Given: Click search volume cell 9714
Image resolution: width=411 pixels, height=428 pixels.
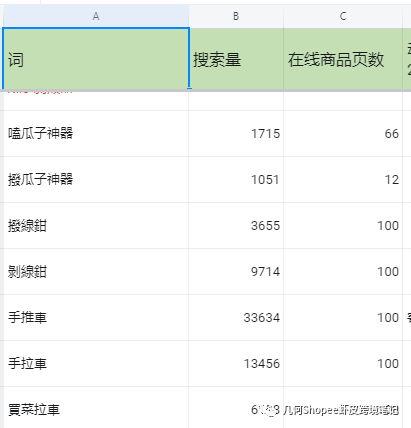Looking at the screenshot, I should pos(236,271).
